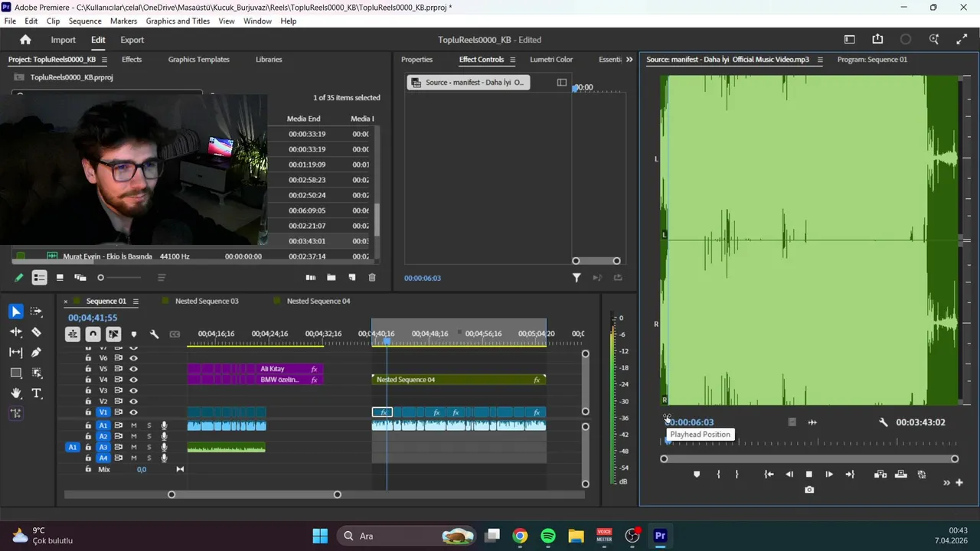The width and height of the screenshot is (980, 551).
Task: Click New Item icon in Project panel
Action: pyautogui.click(x=351, y=278)
